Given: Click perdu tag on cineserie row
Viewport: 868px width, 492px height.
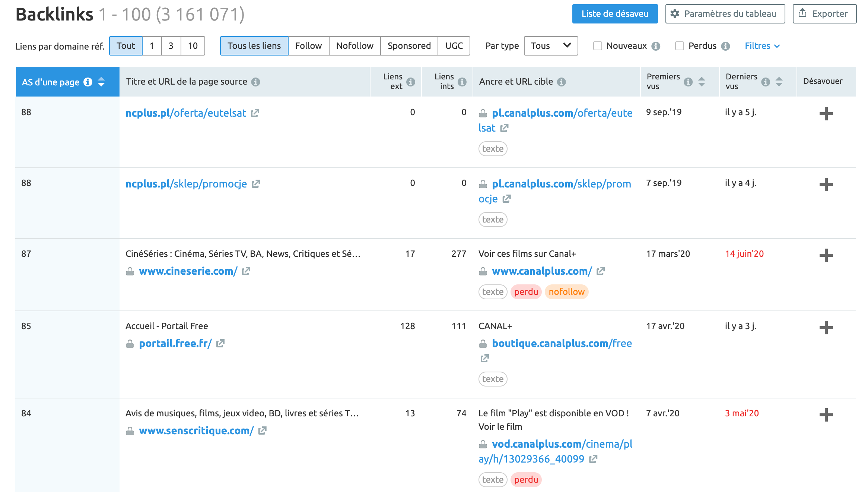Looking at the screenshot, I should coord(526,292).
